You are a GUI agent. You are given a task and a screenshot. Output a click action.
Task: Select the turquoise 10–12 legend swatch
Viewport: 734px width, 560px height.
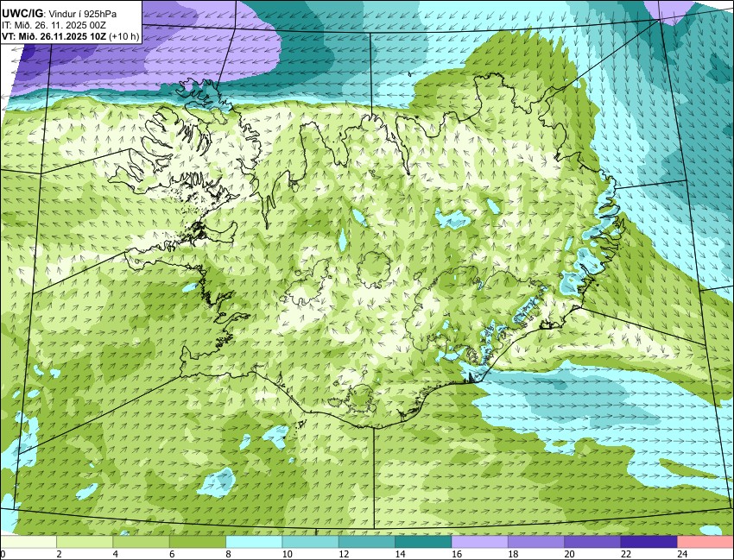[x=310, y=542]
